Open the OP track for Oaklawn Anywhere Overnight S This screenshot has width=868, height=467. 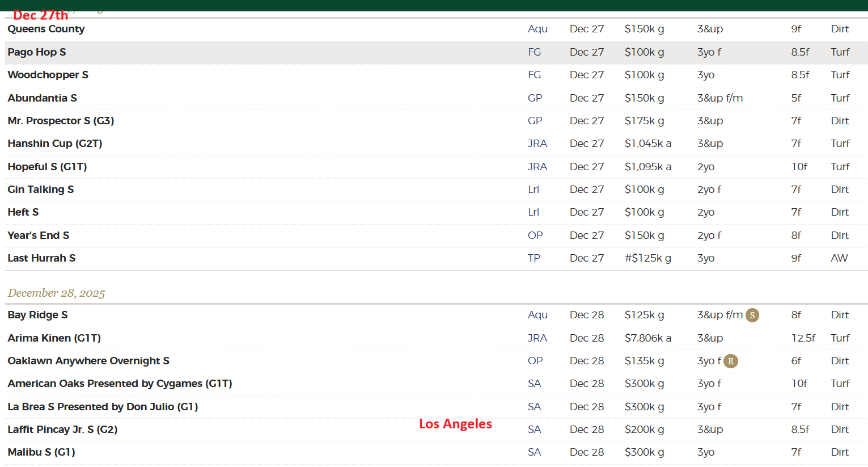tap(535, 361)
